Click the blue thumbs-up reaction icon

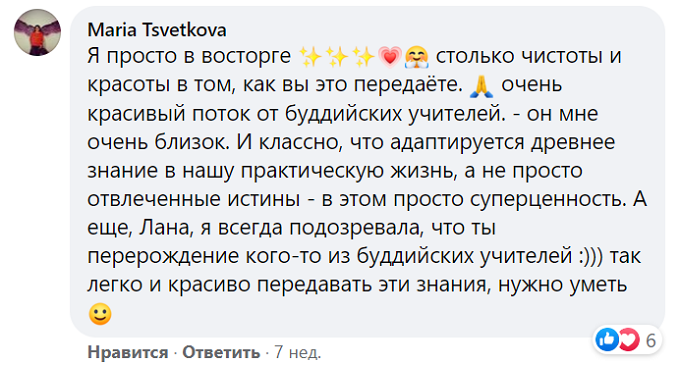(607, 339)
